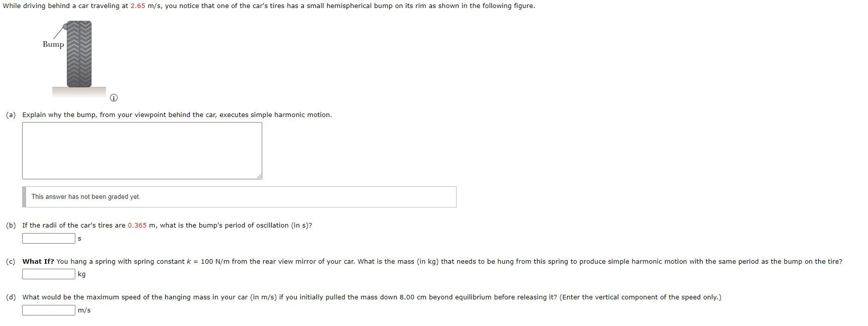
Task: Click the red 0.365 radius value
Action: (137, 226)
